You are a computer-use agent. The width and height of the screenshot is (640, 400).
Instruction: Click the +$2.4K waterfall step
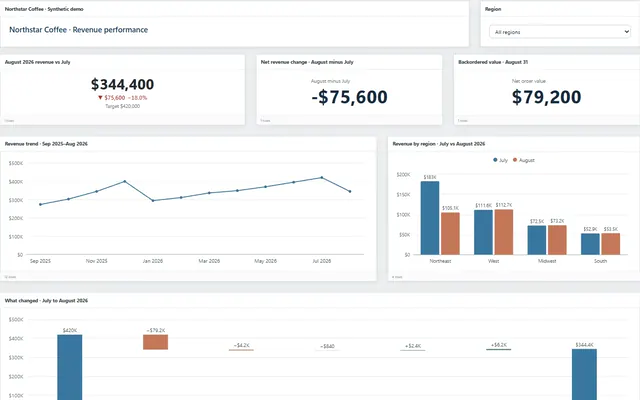[x=413, y=350]
